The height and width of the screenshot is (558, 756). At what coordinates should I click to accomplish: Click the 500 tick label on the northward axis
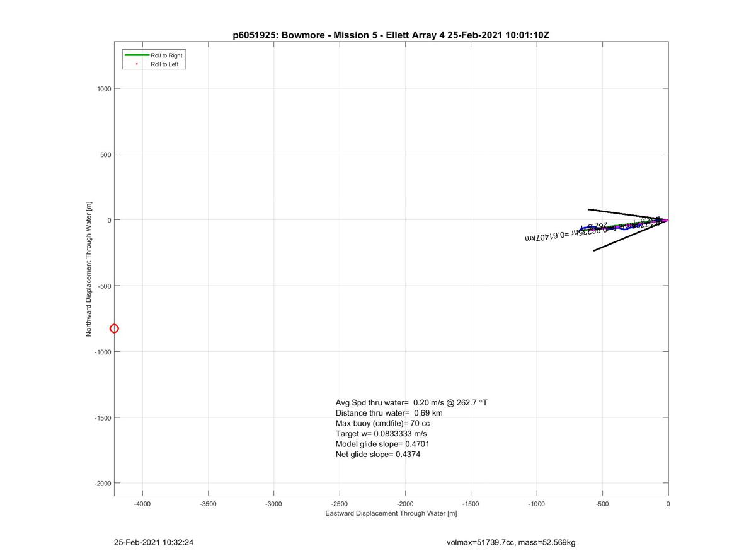pos(106,154)
